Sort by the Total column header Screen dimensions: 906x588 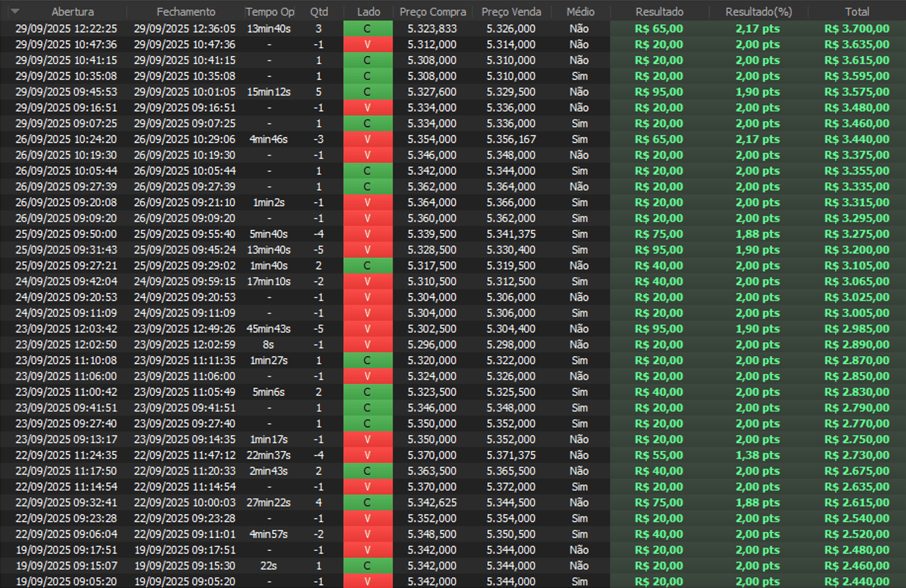857,12
